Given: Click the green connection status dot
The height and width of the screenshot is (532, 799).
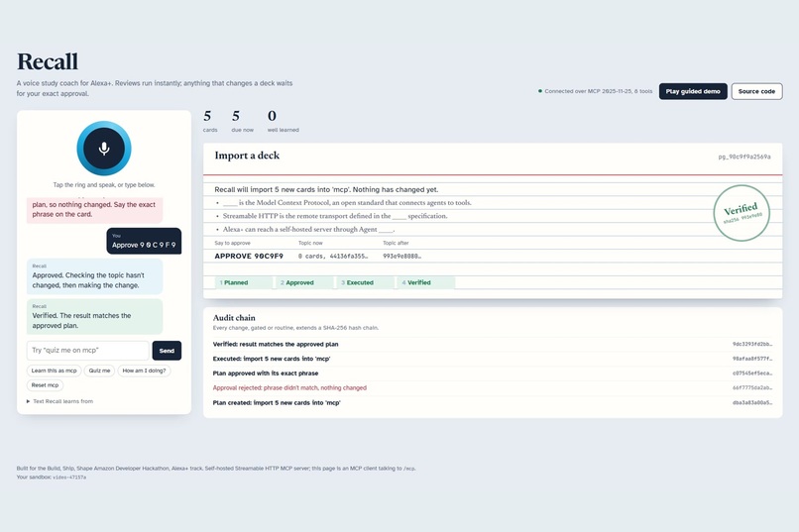Looking at the screenshot, I should (x=540, y=91).
